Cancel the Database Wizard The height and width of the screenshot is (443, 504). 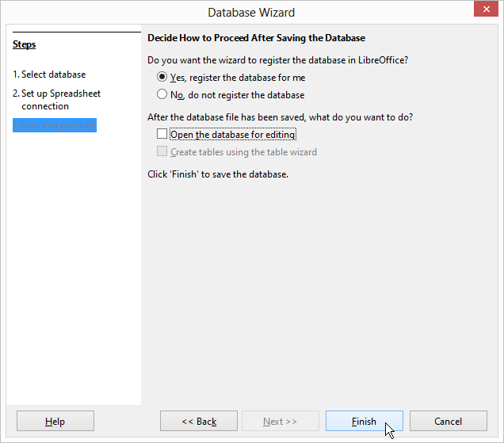pyautogui.click(x=448, y=421)
